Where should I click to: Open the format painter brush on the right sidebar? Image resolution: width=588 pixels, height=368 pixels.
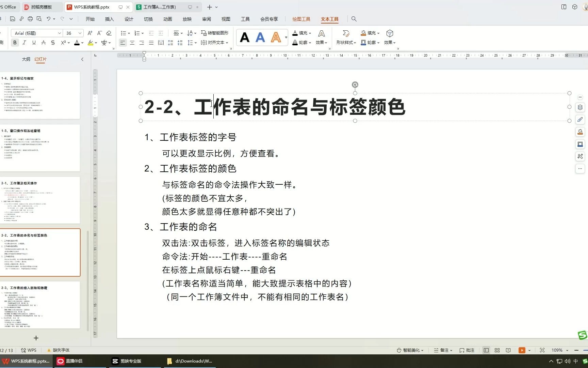click(x=580, y=120)
